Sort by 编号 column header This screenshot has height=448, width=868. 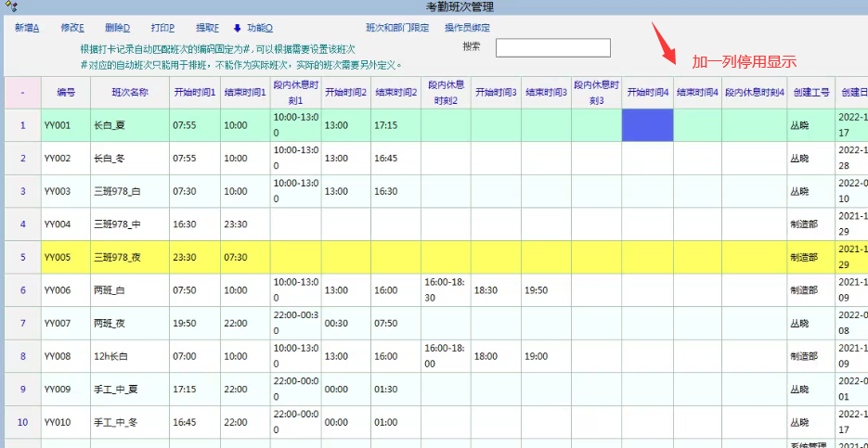(66, 93)
